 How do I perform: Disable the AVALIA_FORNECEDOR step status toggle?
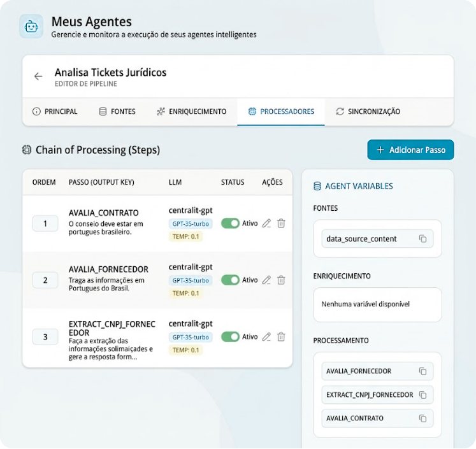click(x=230, y=280)
